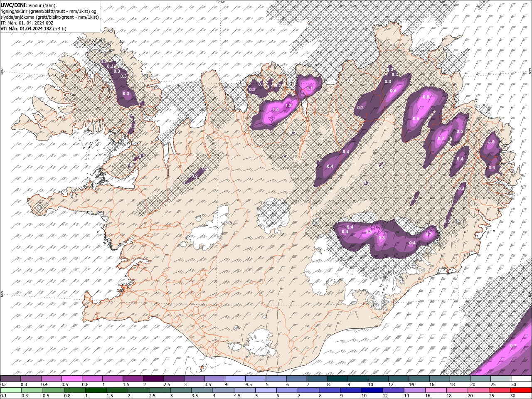The width and height of the screenshot is (532, 399).
Task: Select the medium green 0.5–0.8 rain legend swatch
Action: point(54,390)
